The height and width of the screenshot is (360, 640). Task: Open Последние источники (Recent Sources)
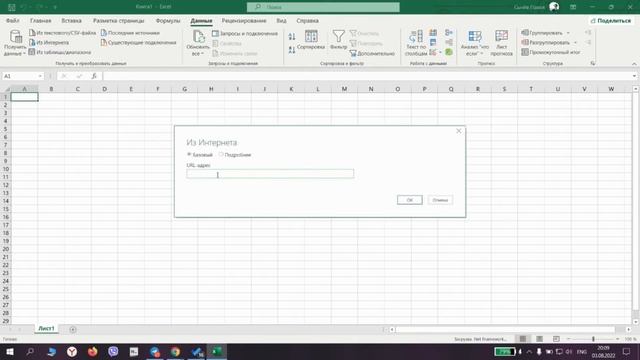click(130, 33)
